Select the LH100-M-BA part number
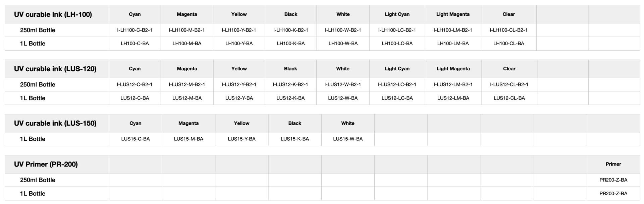The image size is (644, 204). click(187, 44)
